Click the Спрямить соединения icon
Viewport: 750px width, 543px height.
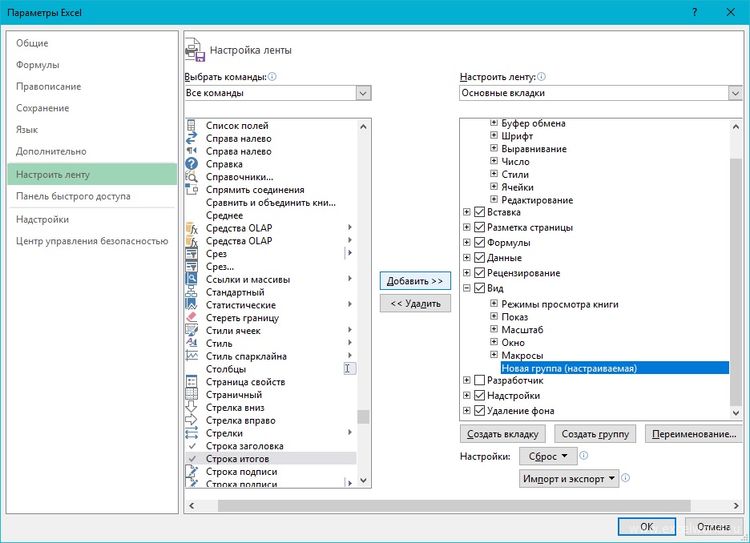tap(191, 189)
